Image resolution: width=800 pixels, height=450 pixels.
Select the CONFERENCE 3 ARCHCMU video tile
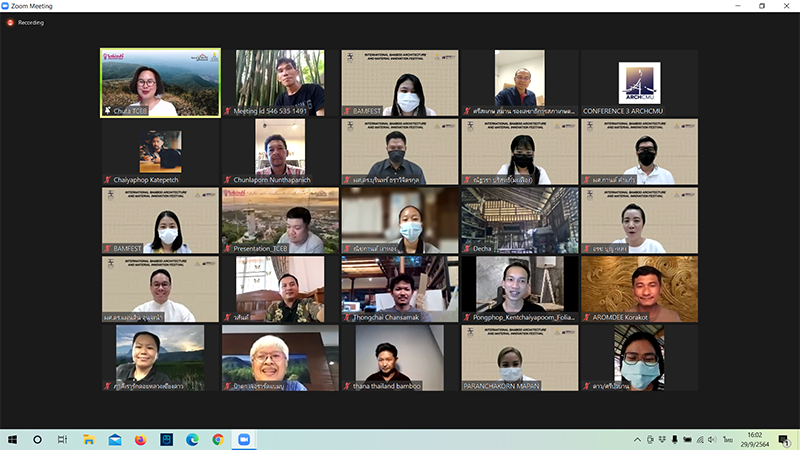(x=639, y=83)
